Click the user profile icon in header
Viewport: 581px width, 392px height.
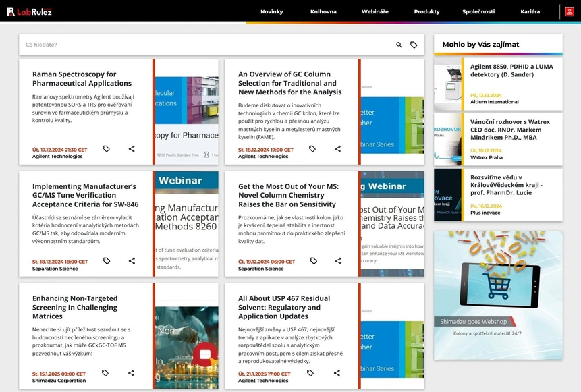(570, 11)
